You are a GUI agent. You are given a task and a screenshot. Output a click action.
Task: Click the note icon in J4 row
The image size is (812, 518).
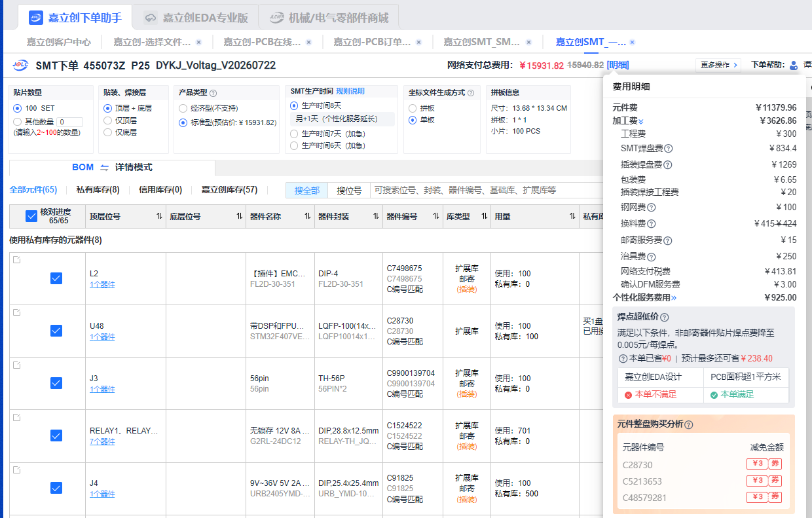[x=16, y=470]
